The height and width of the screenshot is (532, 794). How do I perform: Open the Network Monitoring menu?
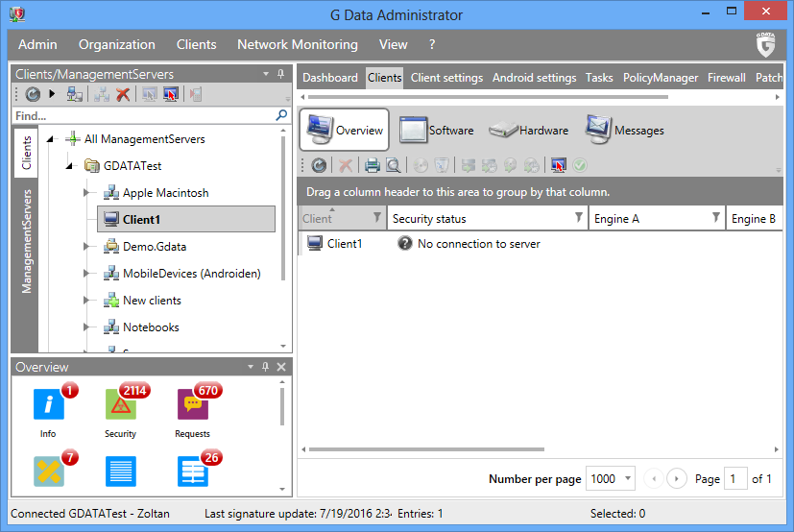coord(297,44)
